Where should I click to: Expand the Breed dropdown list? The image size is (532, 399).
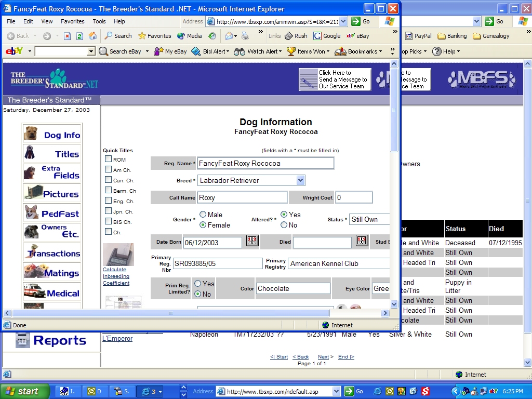tap(300, 180)
